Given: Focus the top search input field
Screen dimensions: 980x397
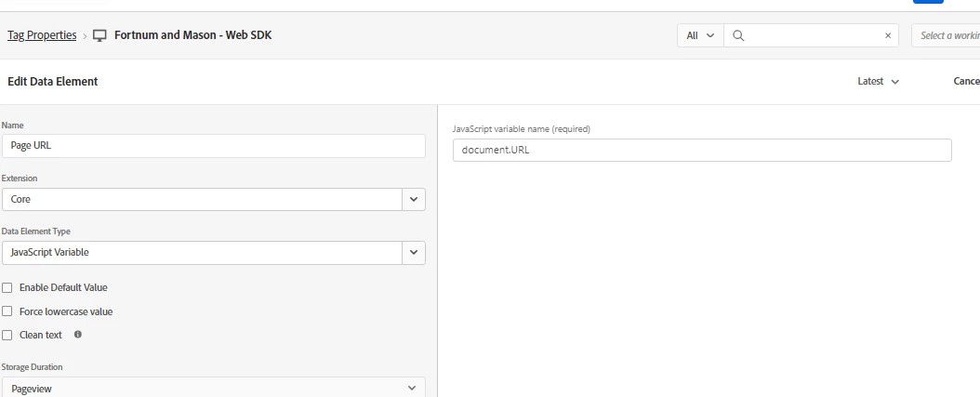Looking at the screenshot, I should pyautogui.click(x=812, y=35).
